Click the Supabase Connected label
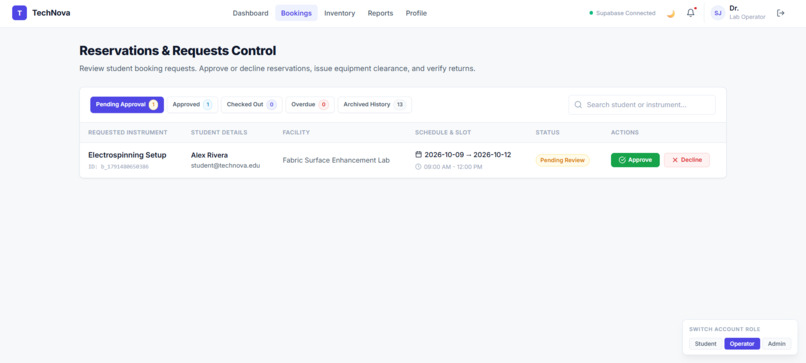The height and width of the screenshot is (363, 806). [x=626, y=13]
